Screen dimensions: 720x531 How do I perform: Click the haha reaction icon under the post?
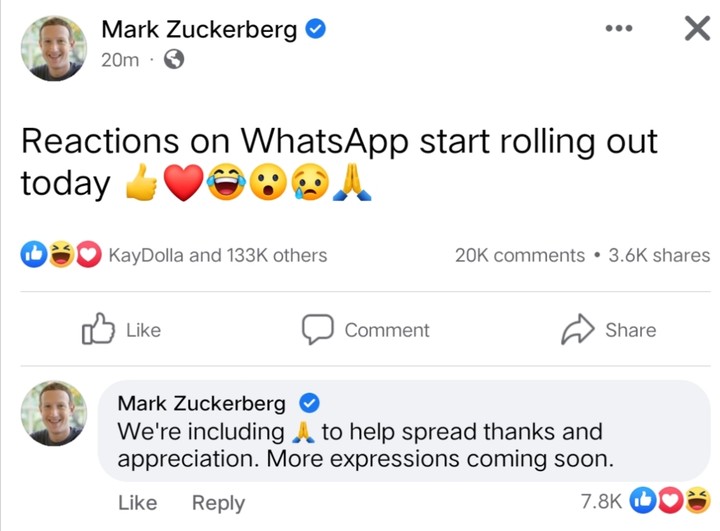point(60,255)
